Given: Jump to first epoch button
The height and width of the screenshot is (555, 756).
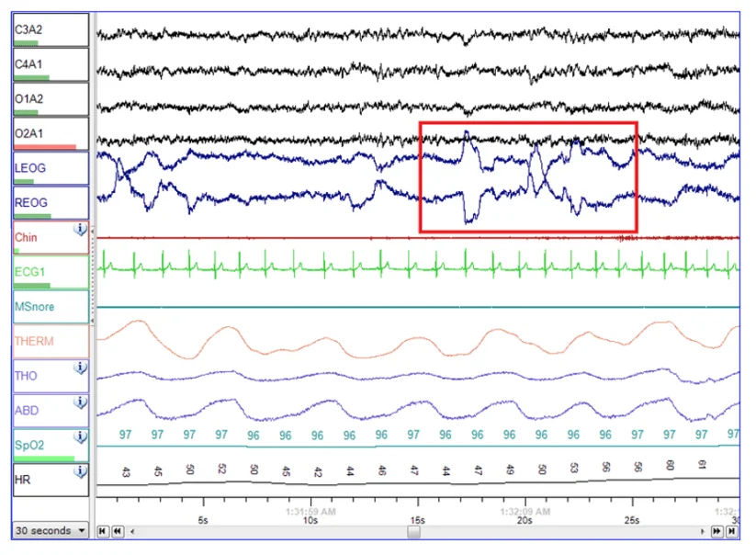Looking at the screenshot, I should tap(102, 531).
